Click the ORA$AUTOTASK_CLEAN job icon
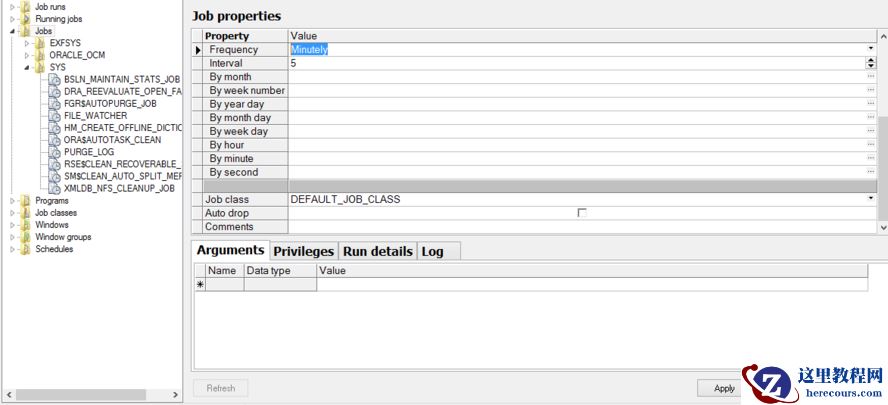The height and width of the screenshot is (405, 888). pyautogui.click(x=54, y=140)
